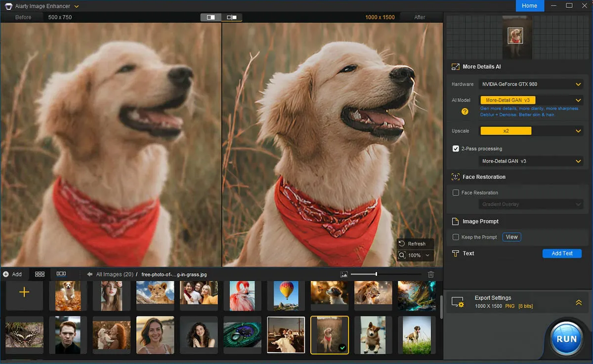Click the Add Text button
Viewport: 593px width, 364px height.
[562, 253]
